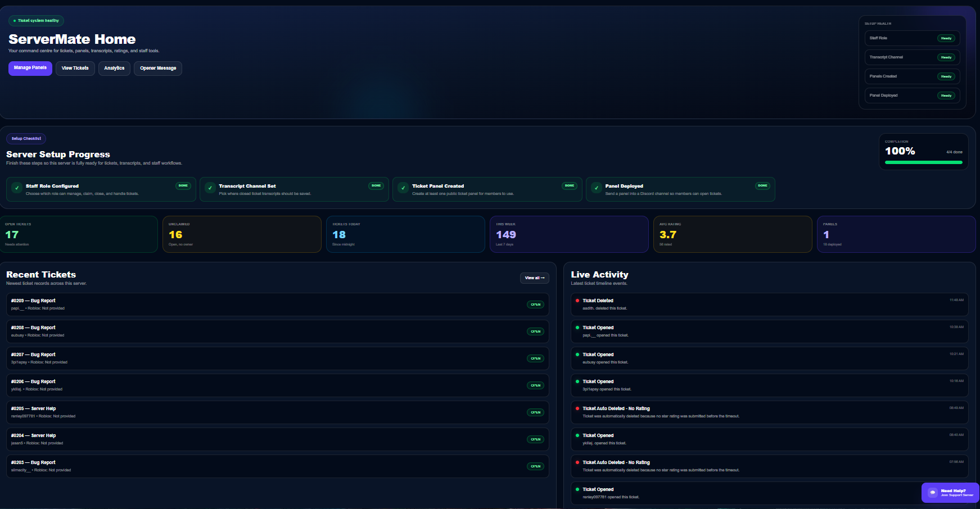
Task: Click the red dot beside Ticket Deleted
Action: (x=577, y=301)
